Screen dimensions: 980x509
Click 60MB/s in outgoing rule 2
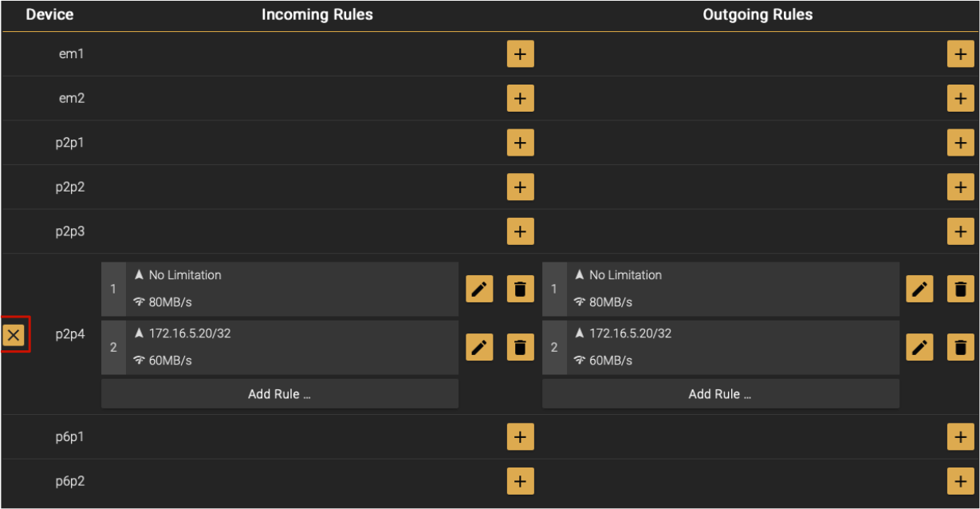pyautogui.click(x=611, y=361)
